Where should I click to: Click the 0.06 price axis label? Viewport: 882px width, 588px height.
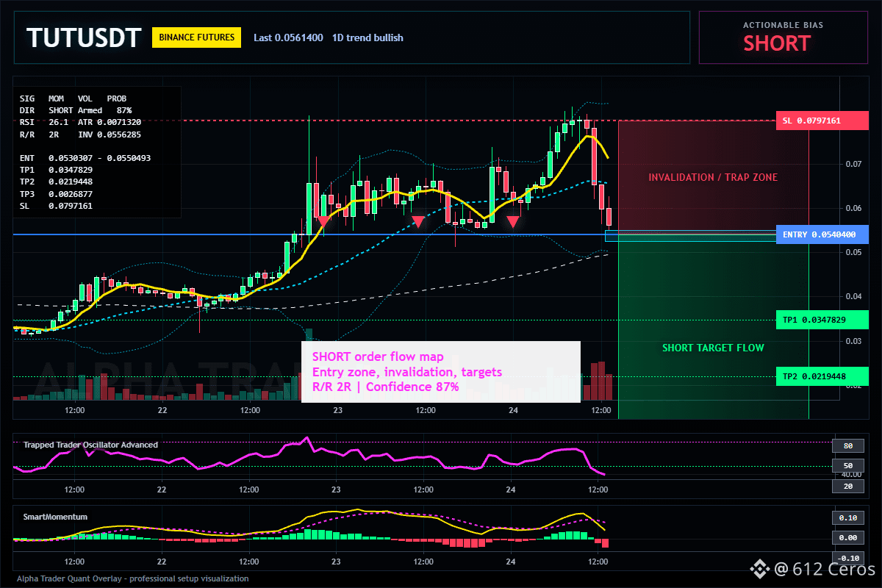(853, 208)
